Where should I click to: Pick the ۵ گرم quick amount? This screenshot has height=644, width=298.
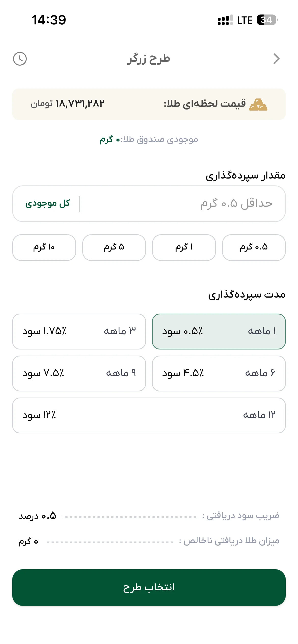click(114, 247)
